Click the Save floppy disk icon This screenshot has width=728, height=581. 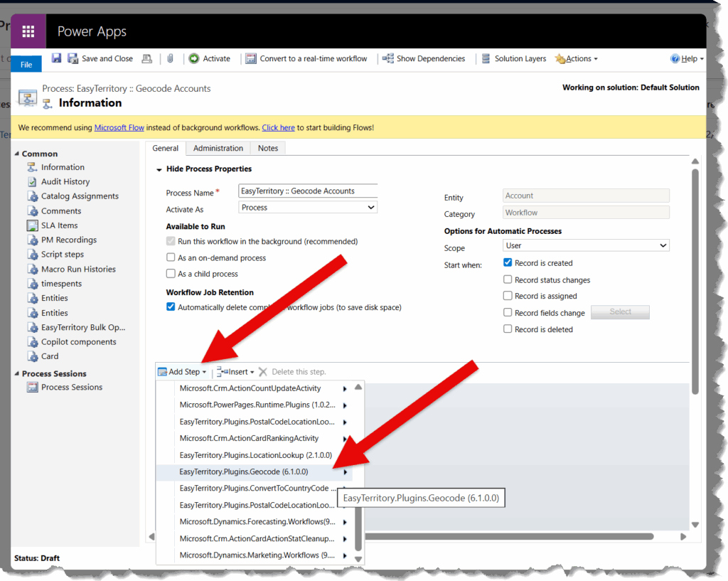click(56, 58)
